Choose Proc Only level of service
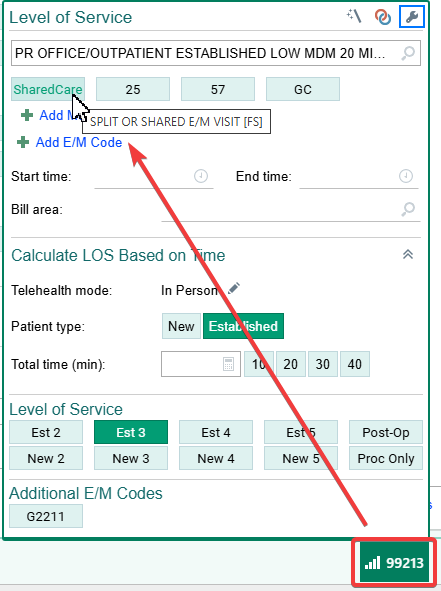 pos(386,458)
